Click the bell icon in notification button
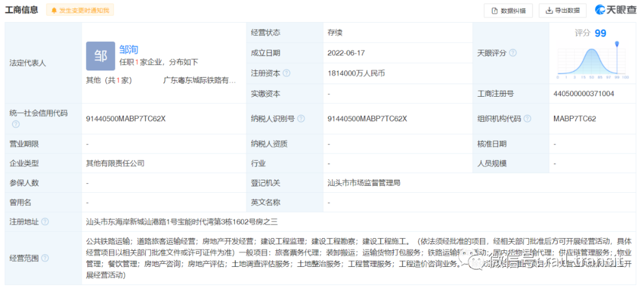 point(54,10)
